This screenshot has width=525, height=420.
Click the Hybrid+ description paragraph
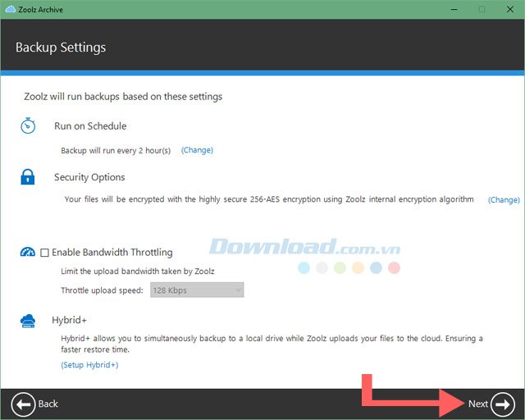tap(272, 344)
